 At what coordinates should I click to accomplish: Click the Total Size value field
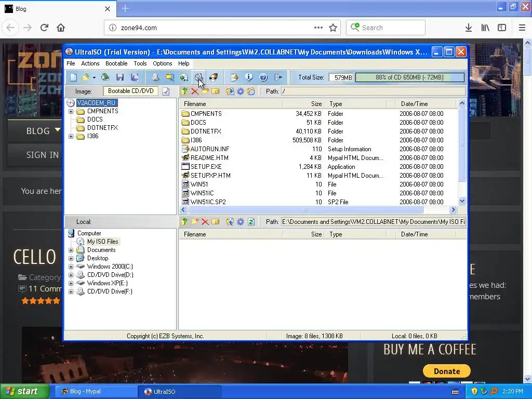click(341, 77)
